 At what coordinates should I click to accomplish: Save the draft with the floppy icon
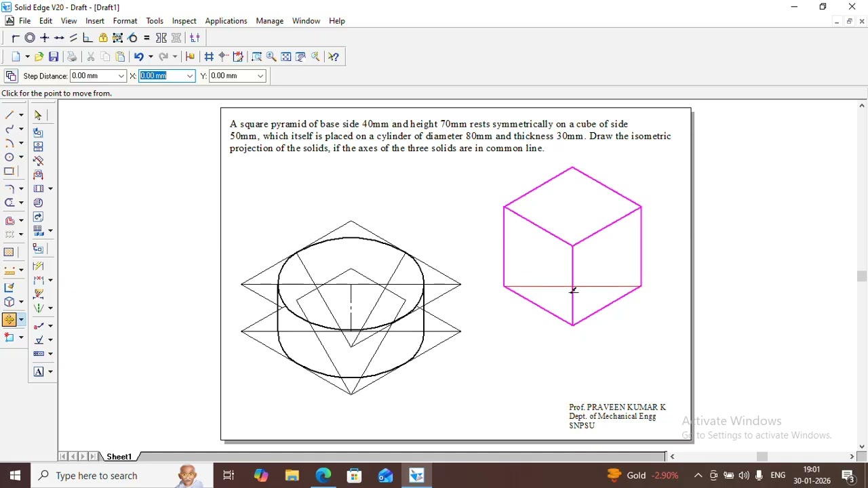pos(54,57)
